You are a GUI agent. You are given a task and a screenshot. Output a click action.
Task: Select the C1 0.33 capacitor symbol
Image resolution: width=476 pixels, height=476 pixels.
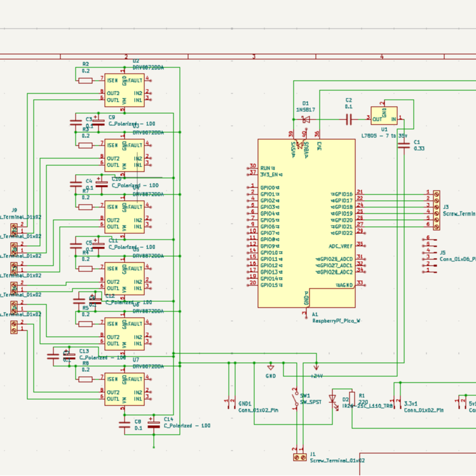[x=404, y=146]
